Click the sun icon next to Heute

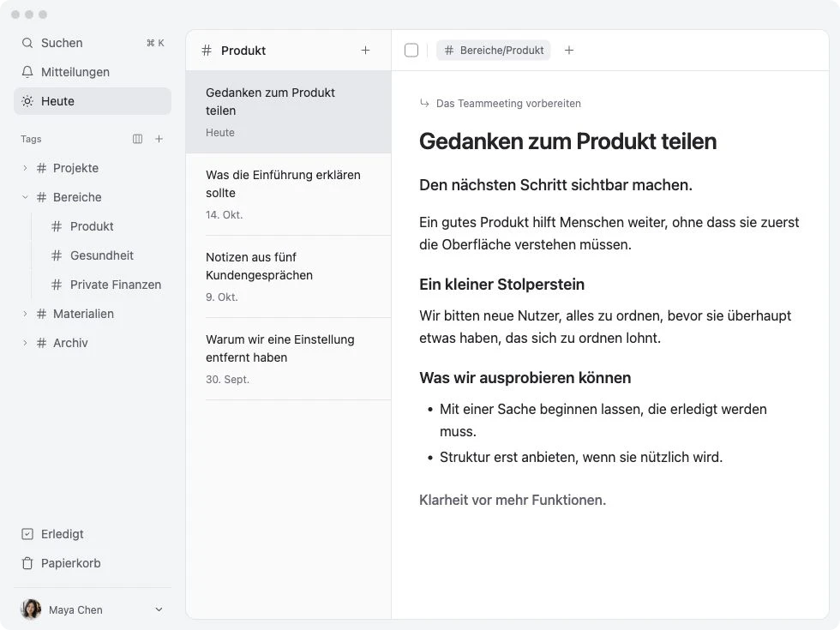(27, 101)
